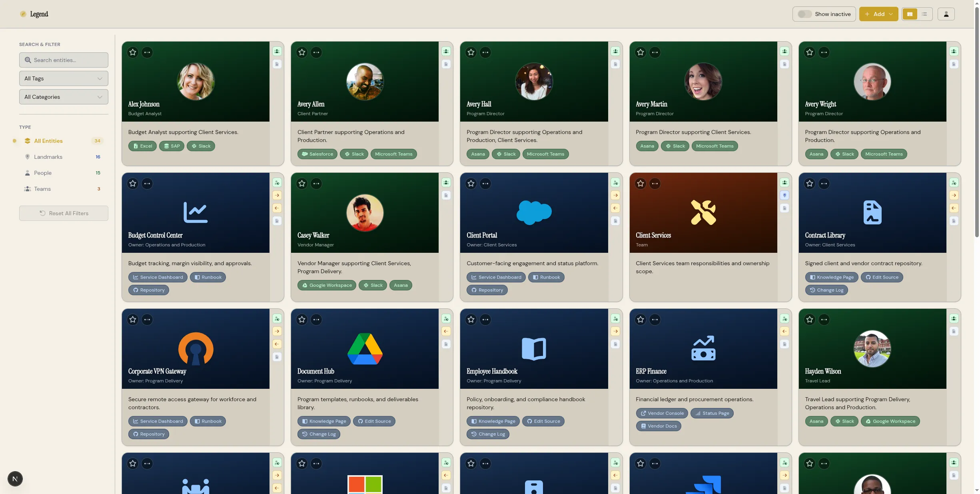Click the Client Services tools icon
The height and width of the screenshot is (494, 980).
(x=703, y=212)
